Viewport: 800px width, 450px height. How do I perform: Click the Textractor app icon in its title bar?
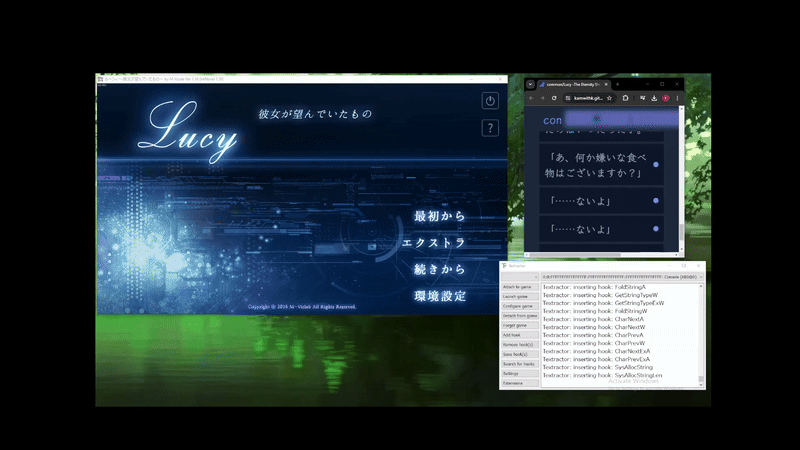point(504,266)
